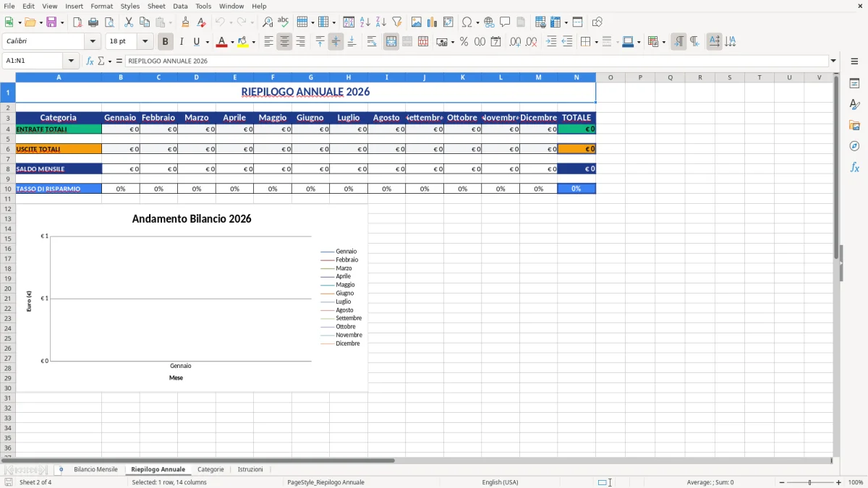Open font color dropdown arrow
This screenshot has width=868, height=488.
coord(231,42)
